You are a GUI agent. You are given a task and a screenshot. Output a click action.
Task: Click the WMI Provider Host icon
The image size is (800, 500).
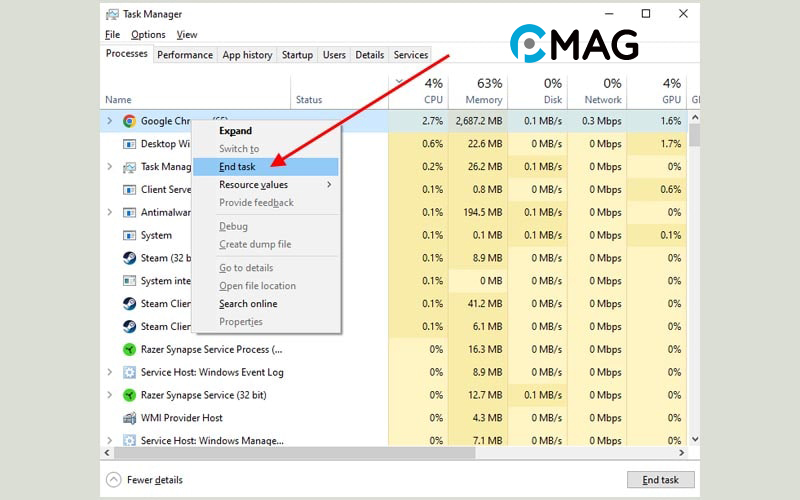point(129,418)
